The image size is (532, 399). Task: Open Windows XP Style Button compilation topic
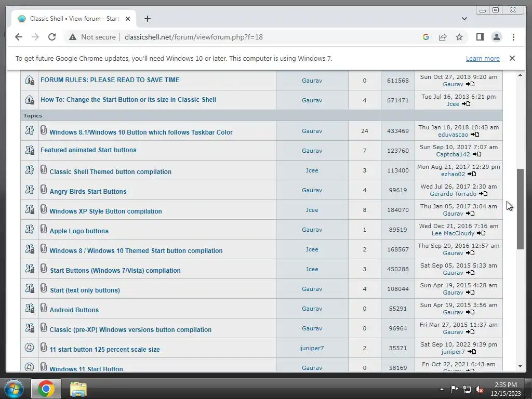[x=105, y=211]
